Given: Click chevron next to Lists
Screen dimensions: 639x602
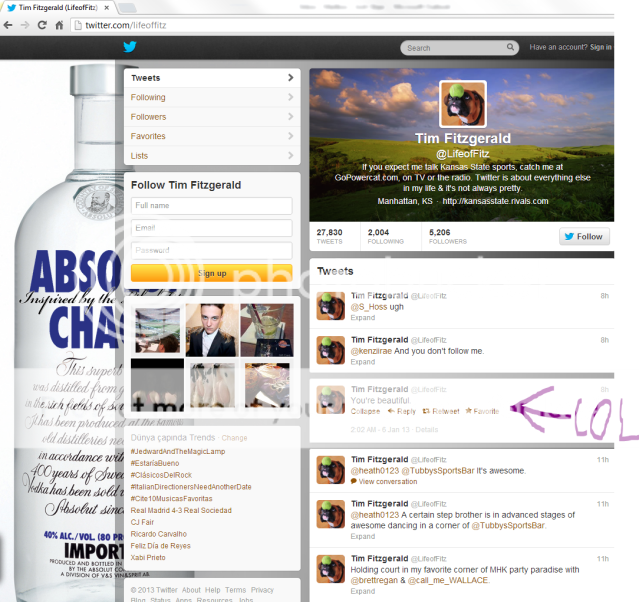Looking at the screenshot, I should coord(291,155).
